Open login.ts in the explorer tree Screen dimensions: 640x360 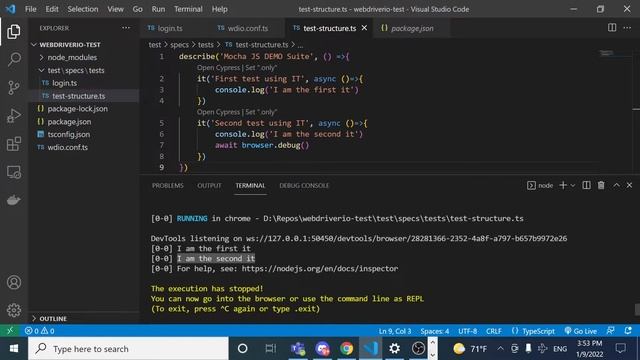[x=64, y=83]
